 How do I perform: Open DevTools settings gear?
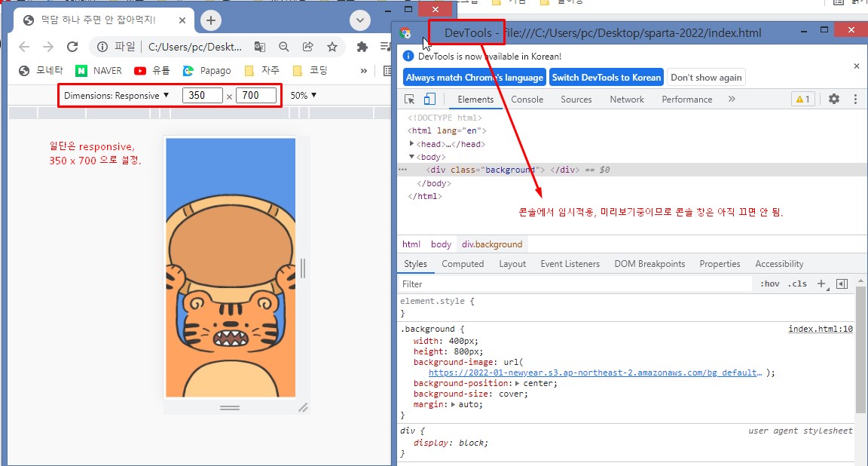click(833, 100)
